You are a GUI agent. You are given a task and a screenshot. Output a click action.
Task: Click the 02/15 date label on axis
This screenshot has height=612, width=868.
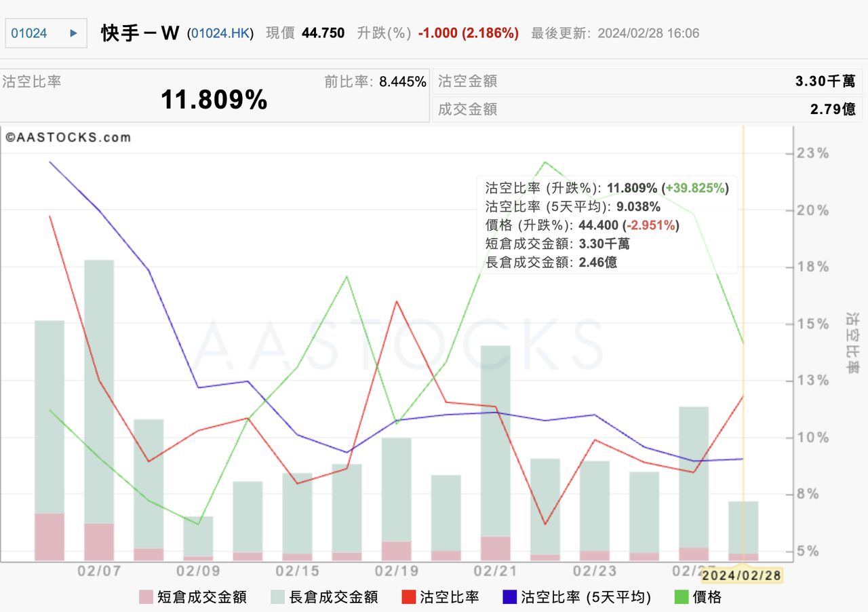tap(298, 571)
